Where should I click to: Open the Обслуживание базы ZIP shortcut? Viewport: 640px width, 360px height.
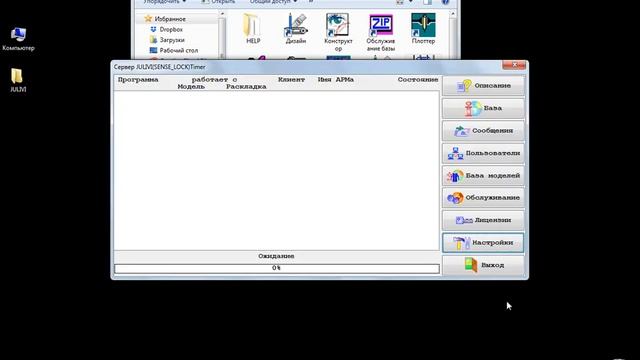coord(380,32)
